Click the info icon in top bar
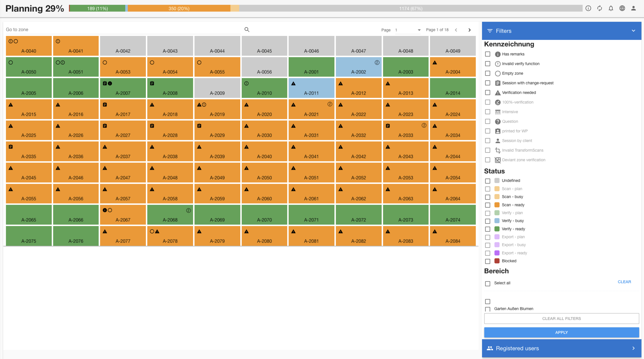This screenshot has height=359, width=644. (x=588, y=8)
